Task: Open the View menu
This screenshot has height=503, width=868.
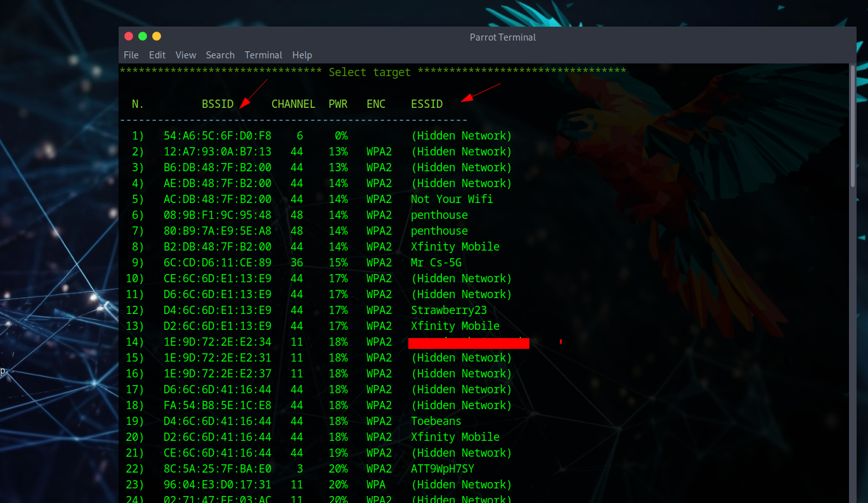Action: click(186, 55)
